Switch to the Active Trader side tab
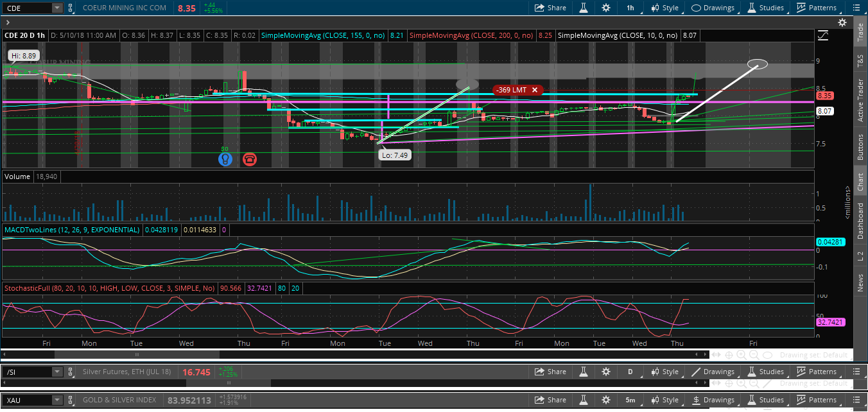Image resolution: width=868 pixels, height=412 pixels. pyautogui.click(x=860, y=101)
